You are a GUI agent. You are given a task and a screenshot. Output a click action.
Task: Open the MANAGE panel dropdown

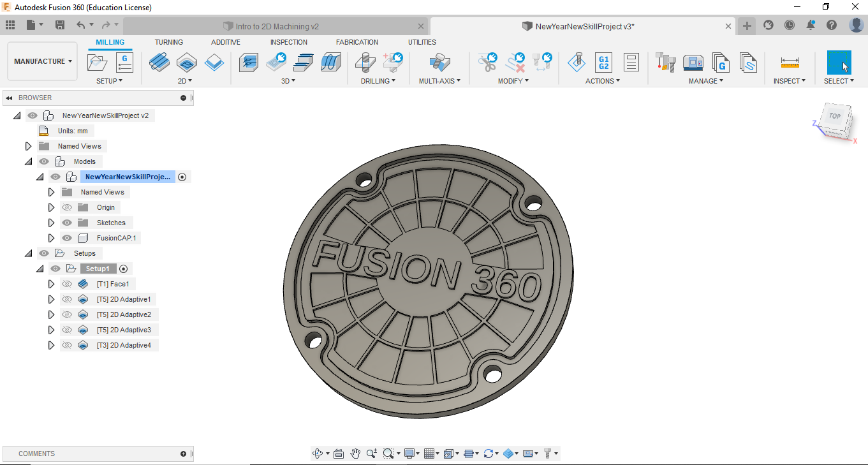(706, 81)
